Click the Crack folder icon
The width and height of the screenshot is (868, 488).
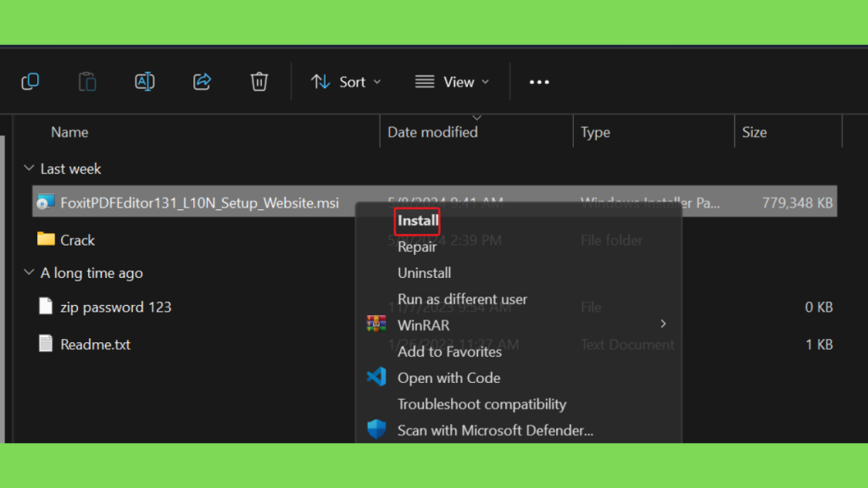[x=46, y=239]
